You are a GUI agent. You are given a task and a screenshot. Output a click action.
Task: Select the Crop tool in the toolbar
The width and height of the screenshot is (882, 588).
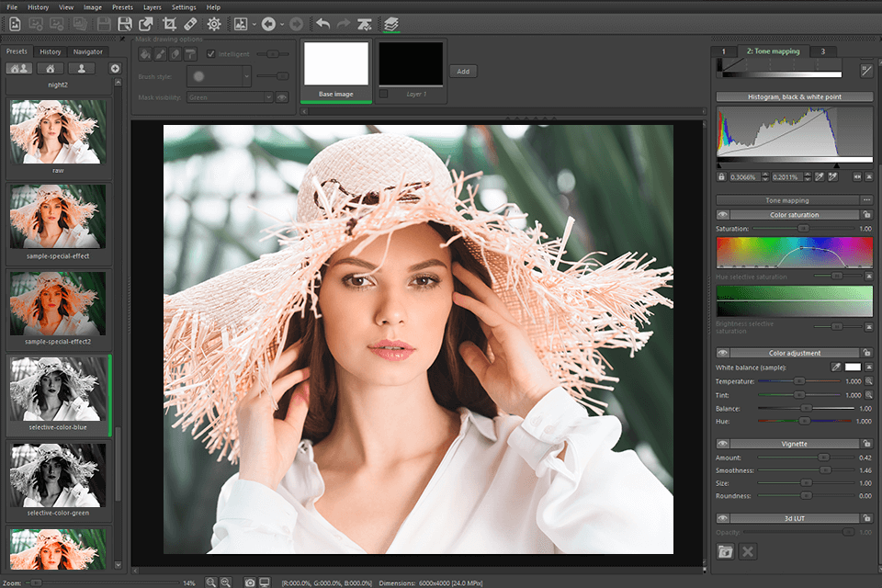tap(171, 23)
